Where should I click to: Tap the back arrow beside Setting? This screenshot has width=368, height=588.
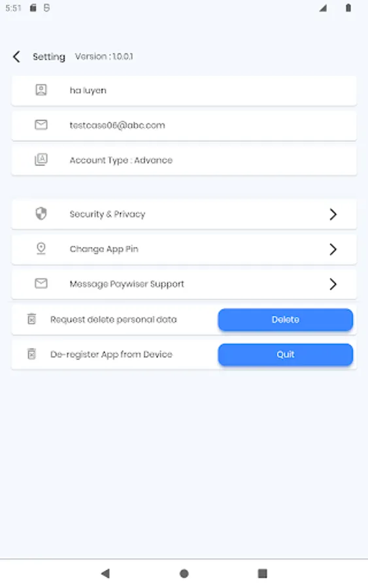(16, 57)
